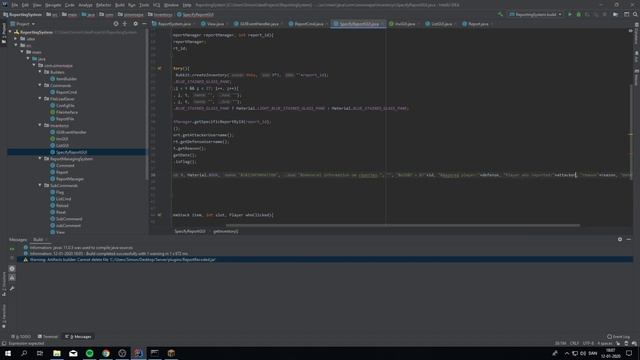Screen dimensions: 640x360
Task: Click the Project tree vertical scrollbar
Action: pyautogui.click(x=147, y=104)
